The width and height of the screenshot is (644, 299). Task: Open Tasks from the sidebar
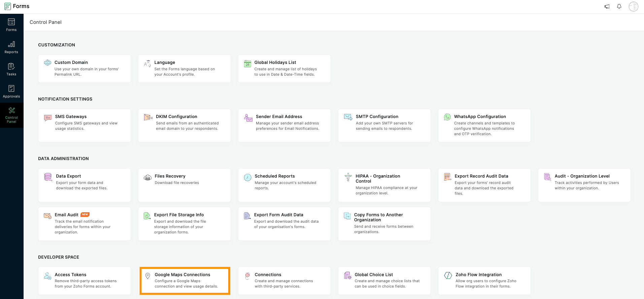pyautogui.click(x=11, y=69)
